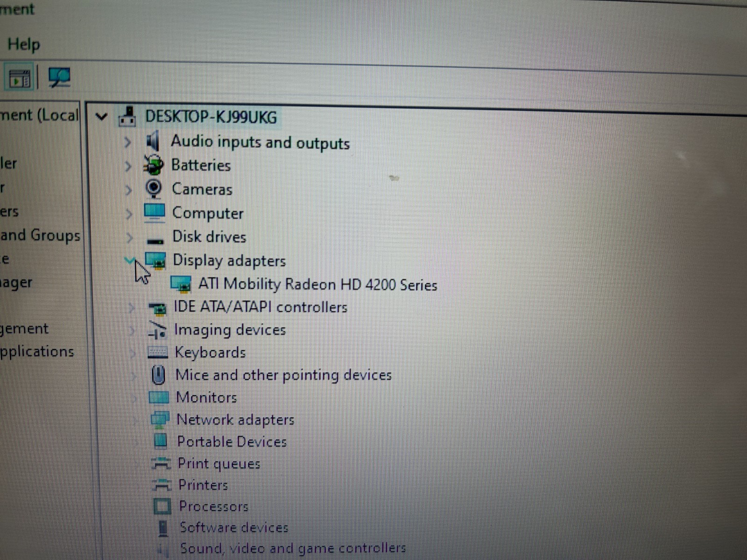This screenshot has height=560, width=747.
Task: Select the DESKTOP-KJ99UKG computer icon
Action: click(x=127, y=117)
